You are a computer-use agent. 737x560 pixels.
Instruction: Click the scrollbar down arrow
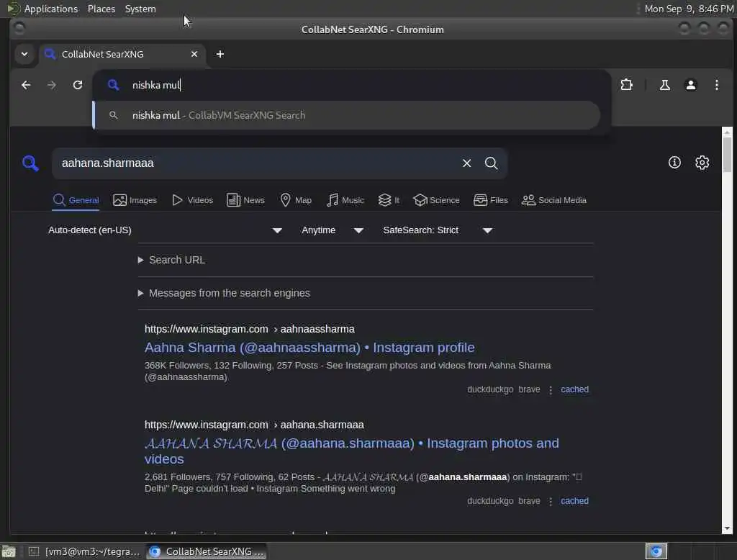click(x=727, y=528)
